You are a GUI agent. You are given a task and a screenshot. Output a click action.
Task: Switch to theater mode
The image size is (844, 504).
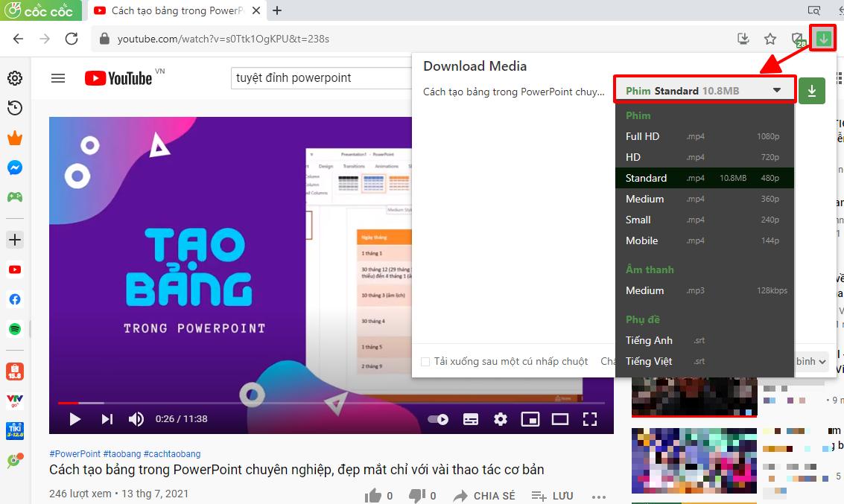559,419
